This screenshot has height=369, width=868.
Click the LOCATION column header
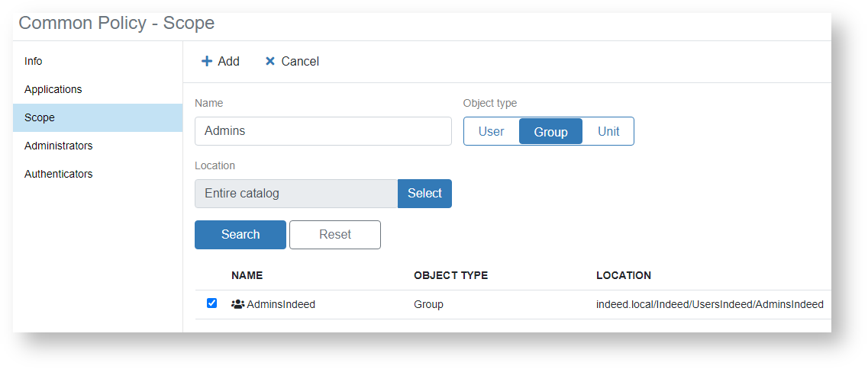(x=623, y=275)
